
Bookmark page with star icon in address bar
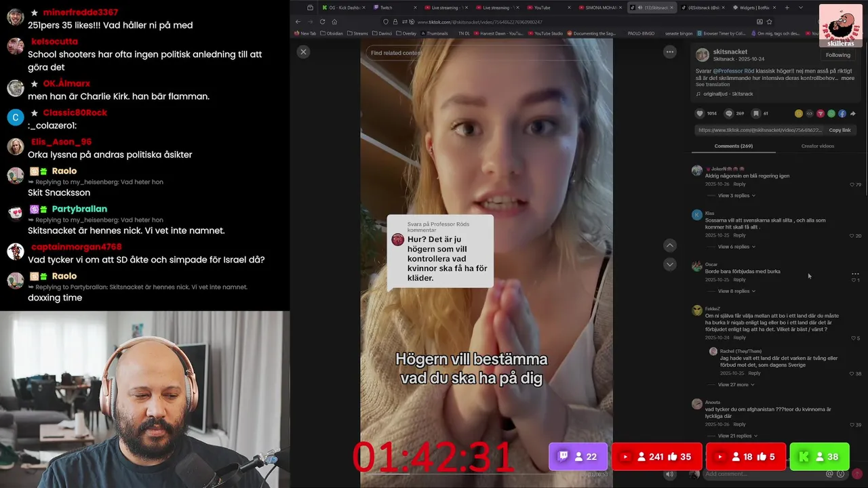(769, 22)
